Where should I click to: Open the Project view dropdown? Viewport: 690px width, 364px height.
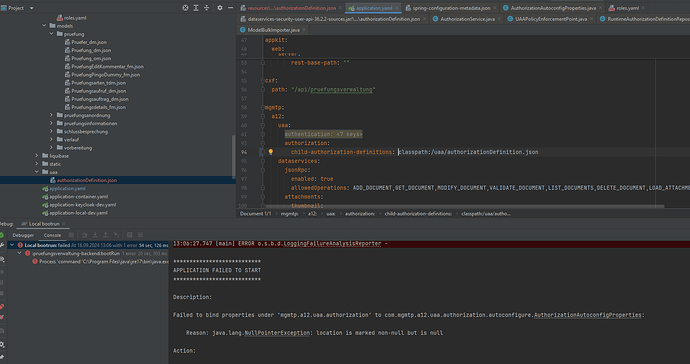(31, 8)
